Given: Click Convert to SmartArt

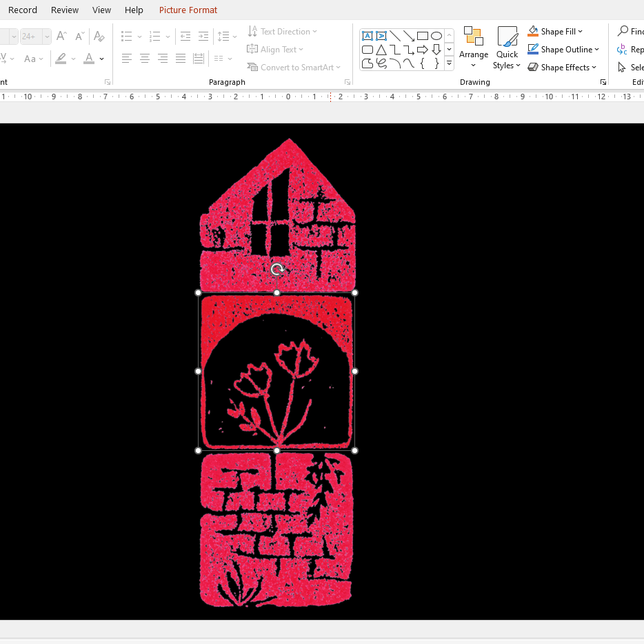Looking at the screenshot, I should pyautogui.click(x=294, y=67).
